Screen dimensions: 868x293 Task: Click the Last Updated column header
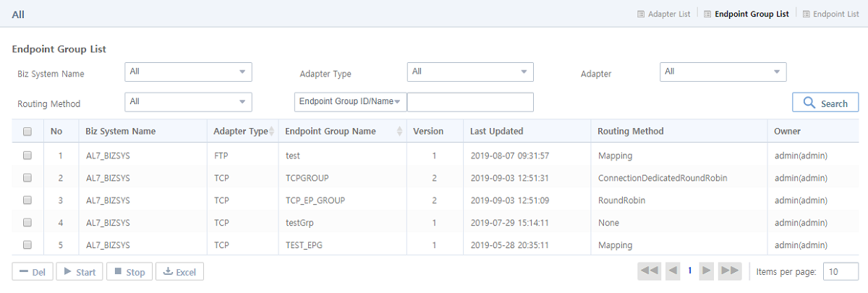pos(496,132)
